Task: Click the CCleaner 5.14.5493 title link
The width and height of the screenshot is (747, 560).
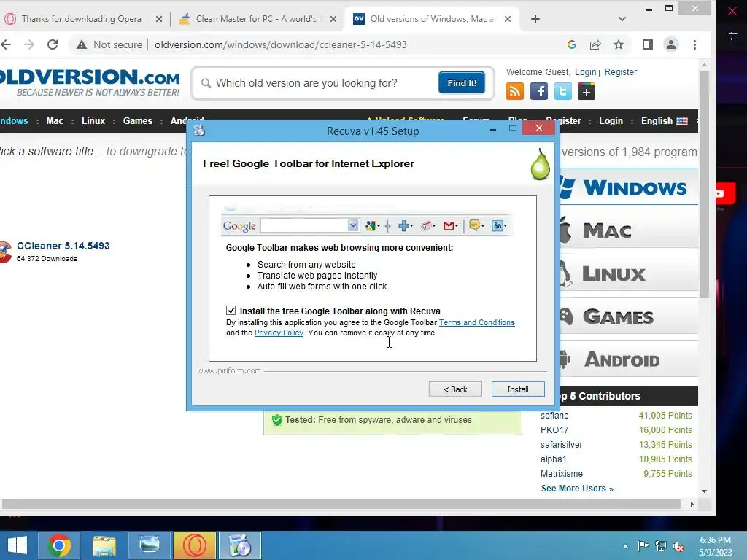Action: click(63, 246)
